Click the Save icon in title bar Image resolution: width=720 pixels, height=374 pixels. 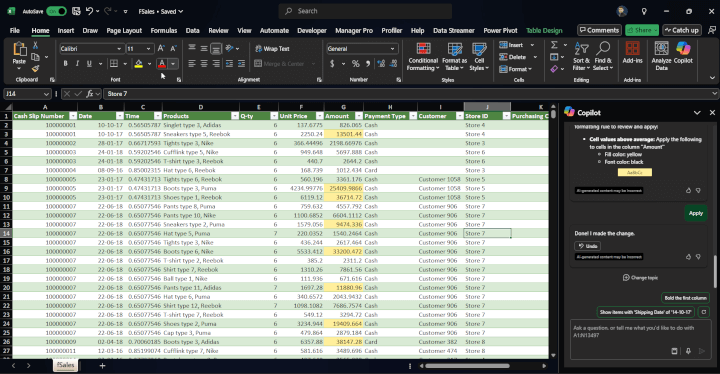pyautogui.click(x=76, y=11)
